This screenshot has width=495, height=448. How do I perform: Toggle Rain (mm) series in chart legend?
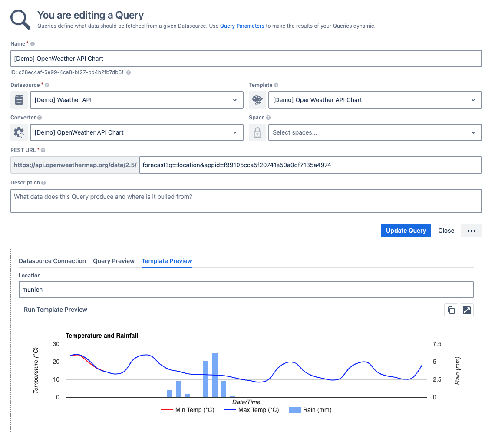(x=310, y=410)
